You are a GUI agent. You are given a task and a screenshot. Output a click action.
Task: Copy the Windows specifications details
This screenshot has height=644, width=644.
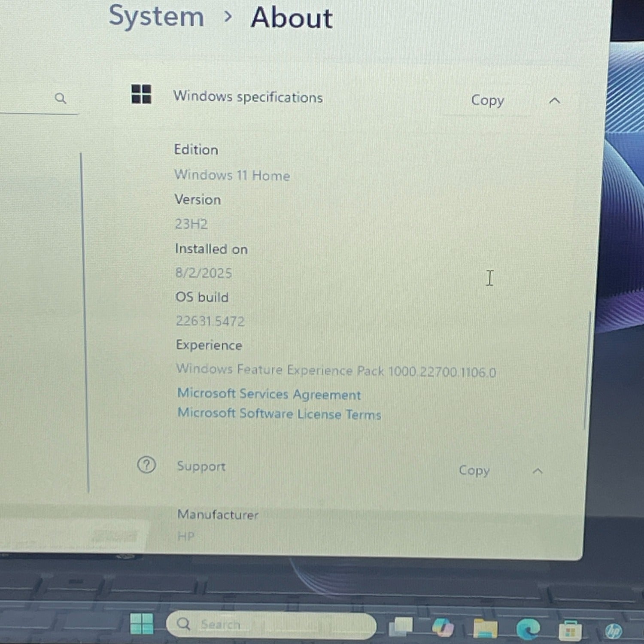[x=487, y=100]
